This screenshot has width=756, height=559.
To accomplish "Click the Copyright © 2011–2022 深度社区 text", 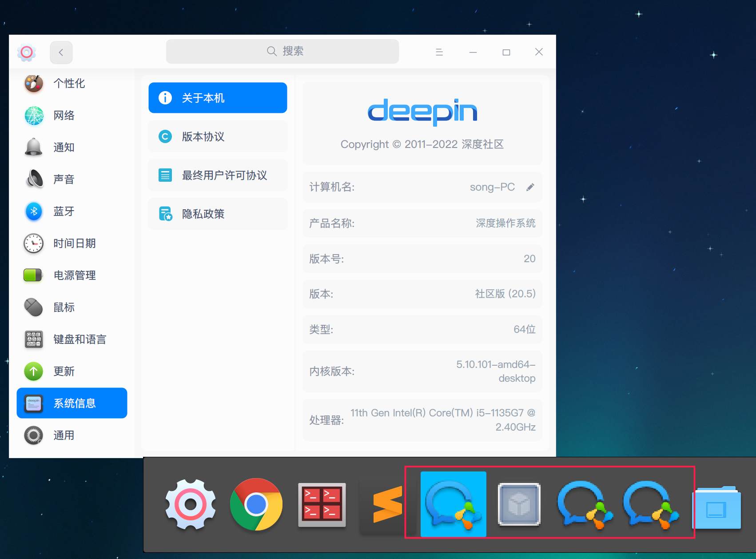I will [x=422, y=144].
